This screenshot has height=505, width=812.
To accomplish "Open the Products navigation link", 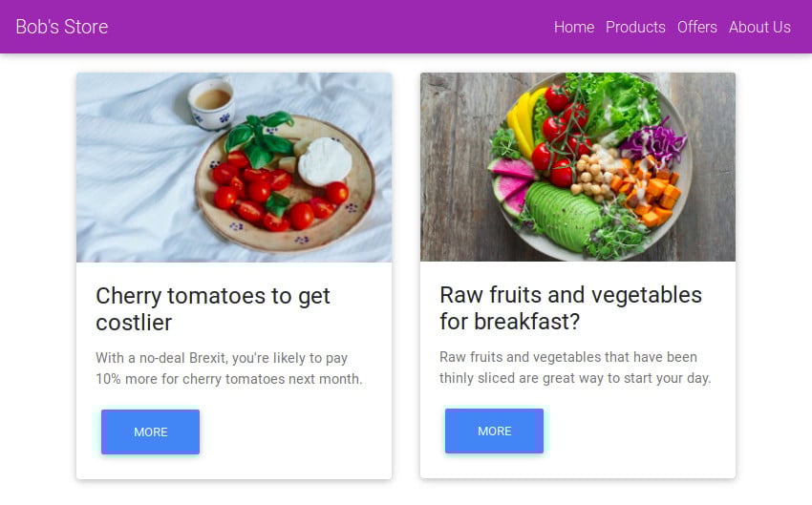I will coord(635,27).
